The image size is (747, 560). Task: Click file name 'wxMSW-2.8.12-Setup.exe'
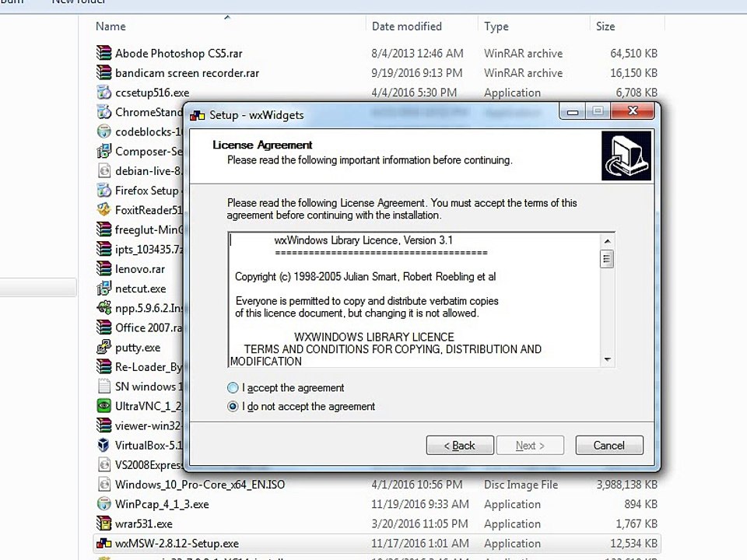[x=177, y=543]
